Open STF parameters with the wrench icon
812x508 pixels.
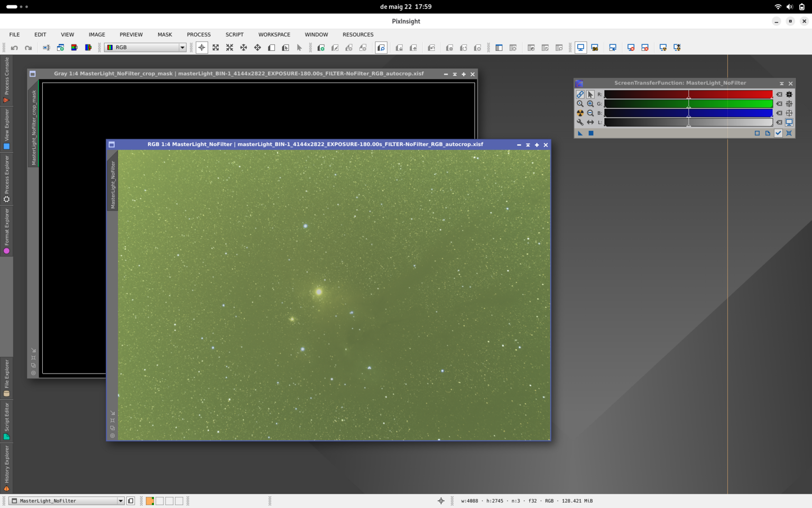pyautogui.click(x=580, y=122)
